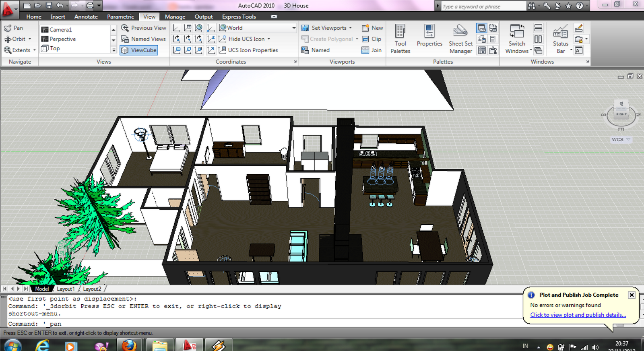Toggle the Command Line palette icon
This screenshot has width=644, height=351.
tap(481, 28)
